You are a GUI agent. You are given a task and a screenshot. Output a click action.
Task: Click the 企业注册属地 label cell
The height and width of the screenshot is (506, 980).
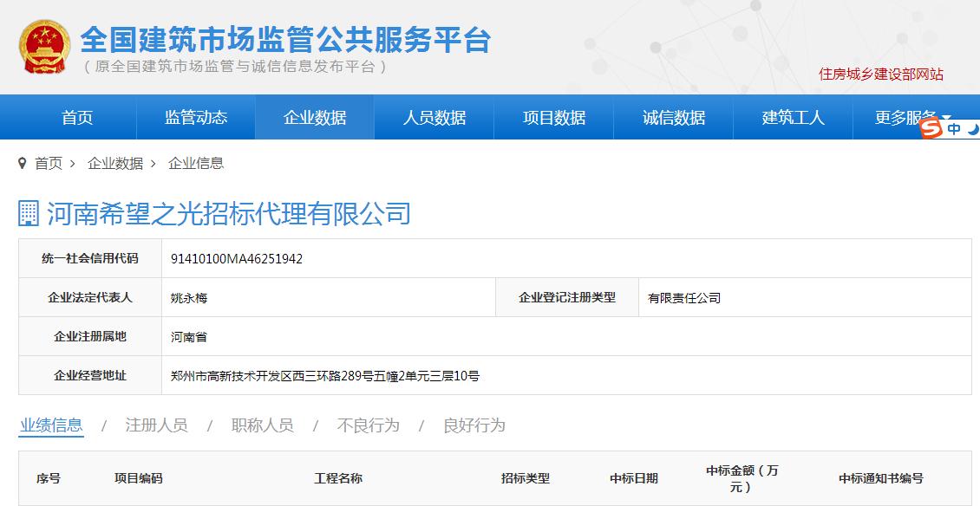tap(90, 336)
